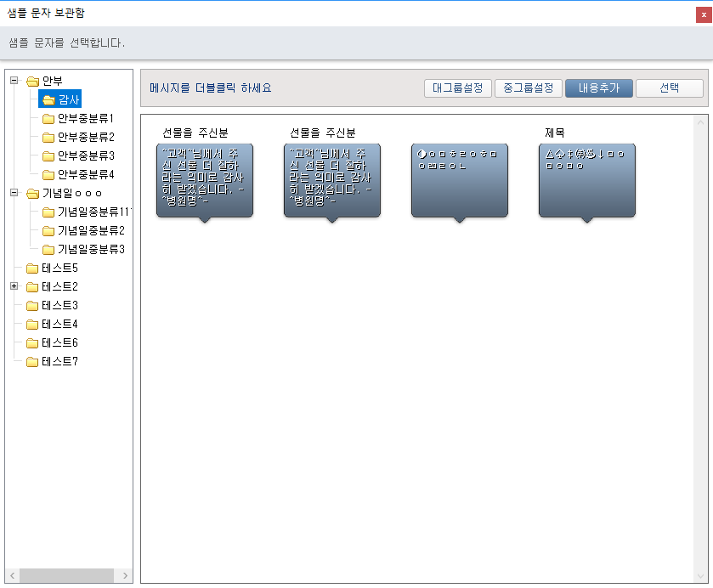713x588 pixels.
Task: Open 대그룹설정 settings
Action: pos(457,88)
